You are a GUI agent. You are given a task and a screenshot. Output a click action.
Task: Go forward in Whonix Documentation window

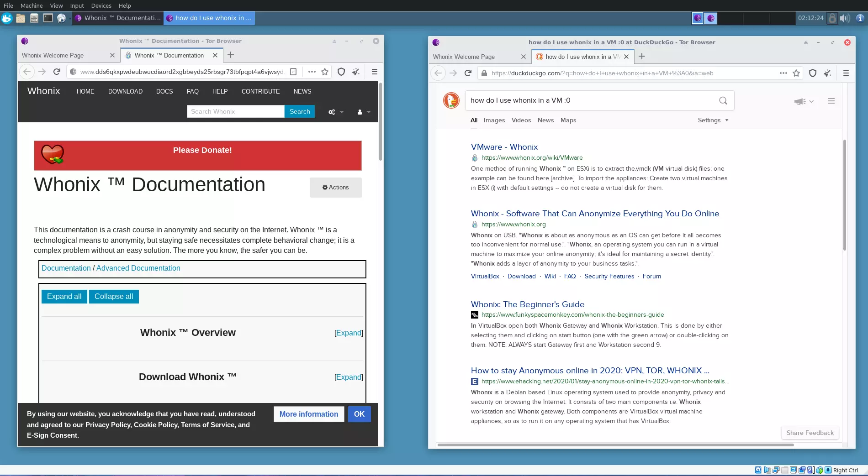coord(42,72)
